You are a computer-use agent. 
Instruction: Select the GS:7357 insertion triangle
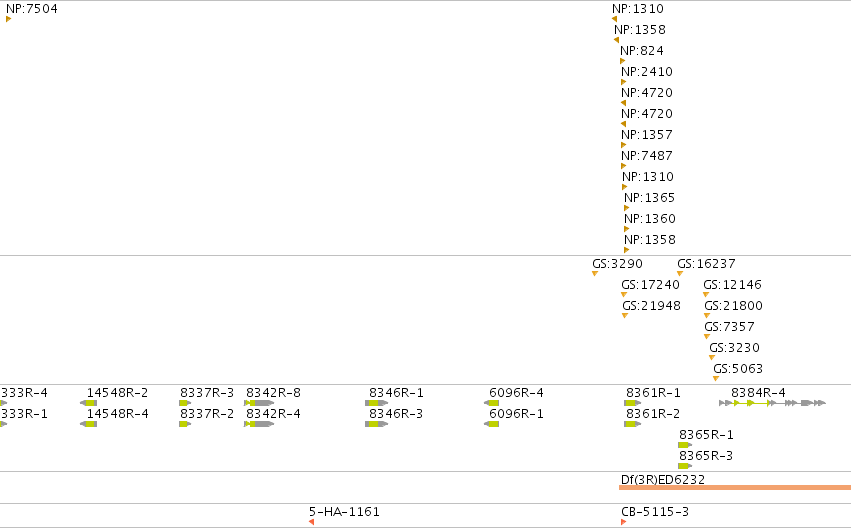coord(707,336)
